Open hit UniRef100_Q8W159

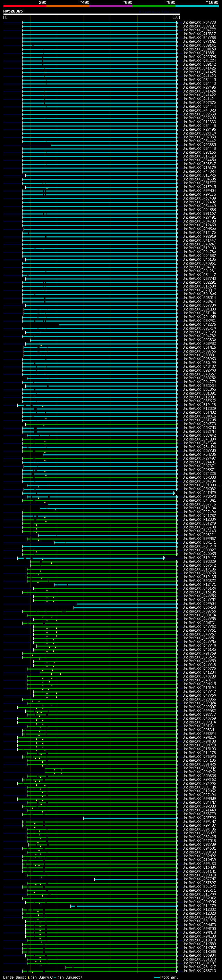[x=199, y=49]
